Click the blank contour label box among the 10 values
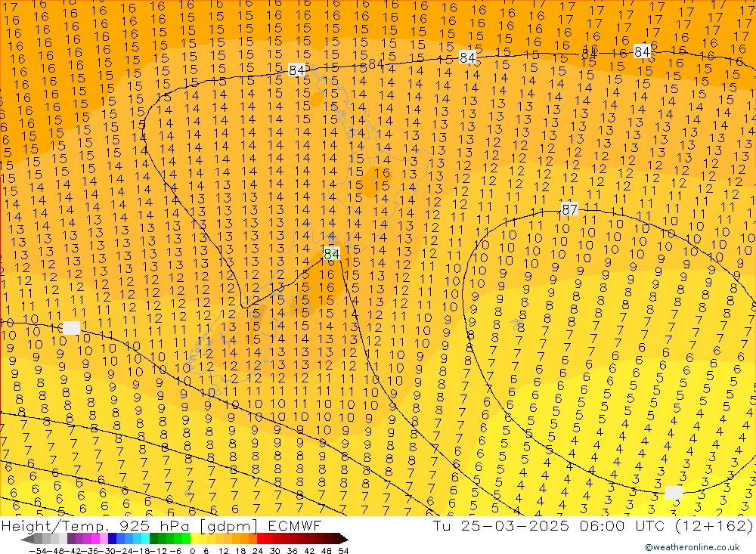The height and width of the screenshot is (554, 756). pos(71,328)
